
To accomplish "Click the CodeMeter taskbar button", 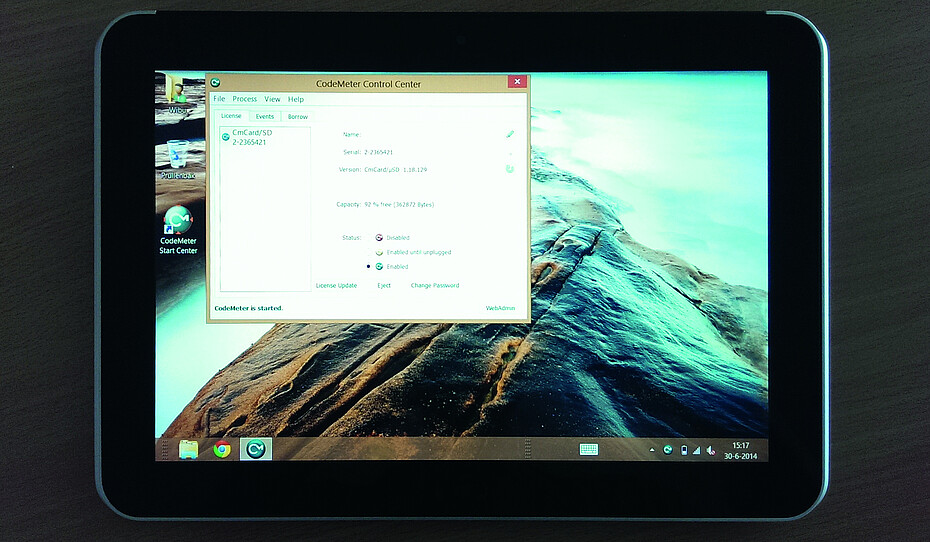I will pyautogui.click(x=256, y=449).
